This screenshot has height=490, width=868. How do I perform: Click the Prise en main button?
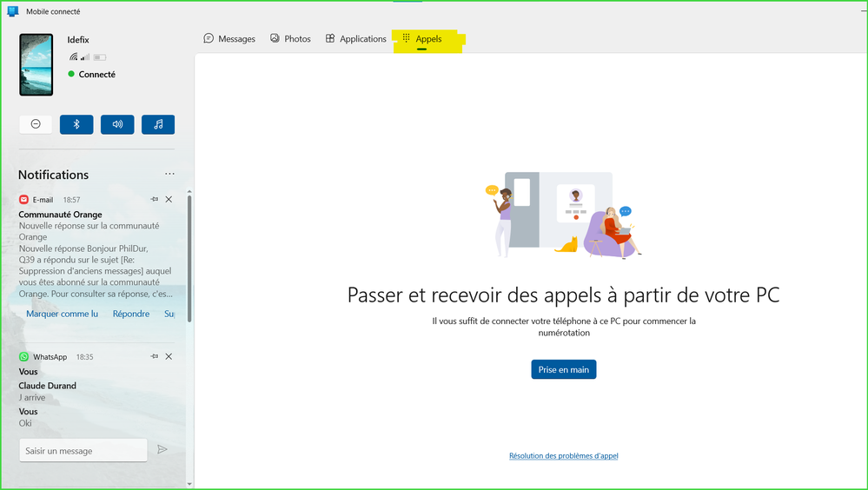[x=564, y=369]
